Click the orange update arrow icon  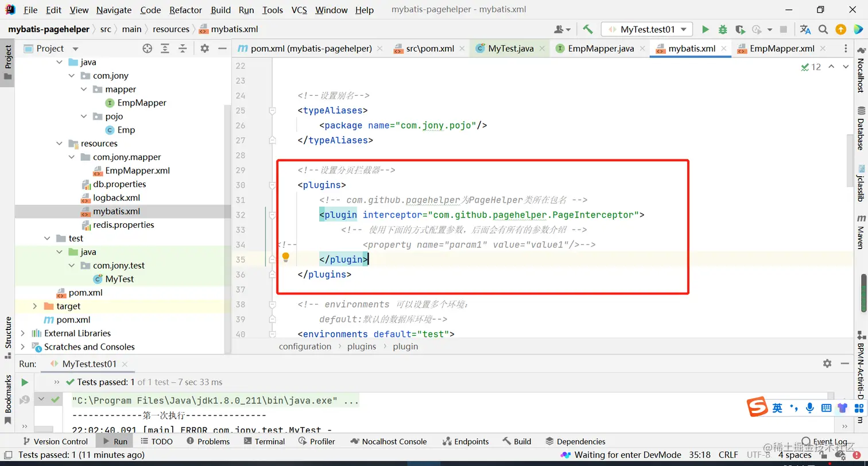(840, 29)
